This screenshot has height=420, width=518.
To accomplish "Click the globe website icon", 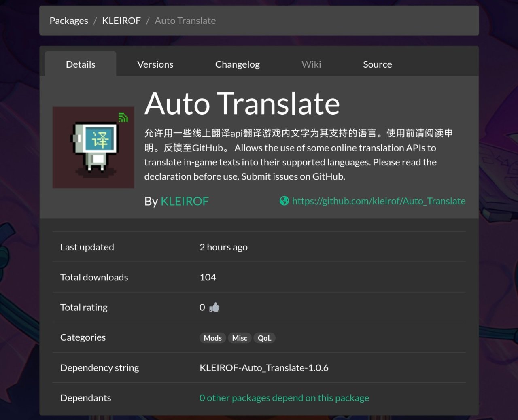I will [284, 201].
